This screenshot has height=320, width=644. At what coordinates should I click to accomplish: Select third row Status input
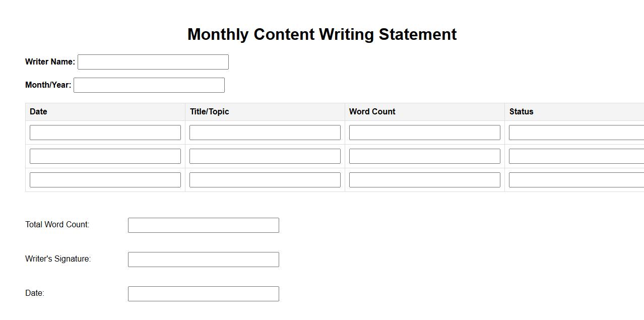576,180
